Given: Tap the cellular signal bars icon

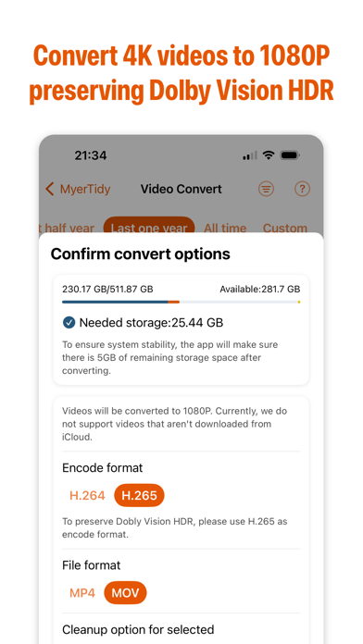Looking at the screenshot, I should [x=249, y=155].
